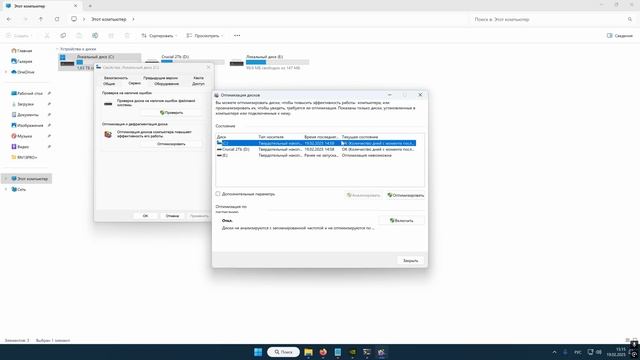
Task: Show hidden system tray icons
Action: pos(554,352)
